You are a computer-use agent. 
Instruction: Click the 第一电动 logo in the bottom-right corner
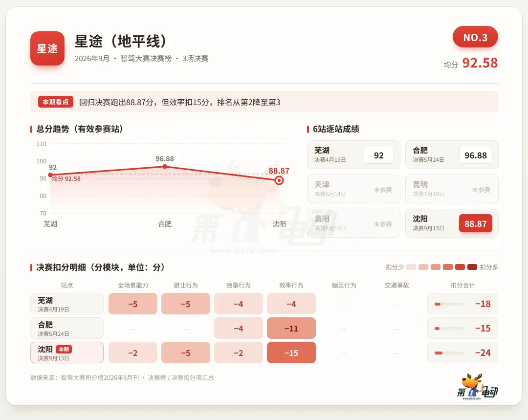point(478,387)
